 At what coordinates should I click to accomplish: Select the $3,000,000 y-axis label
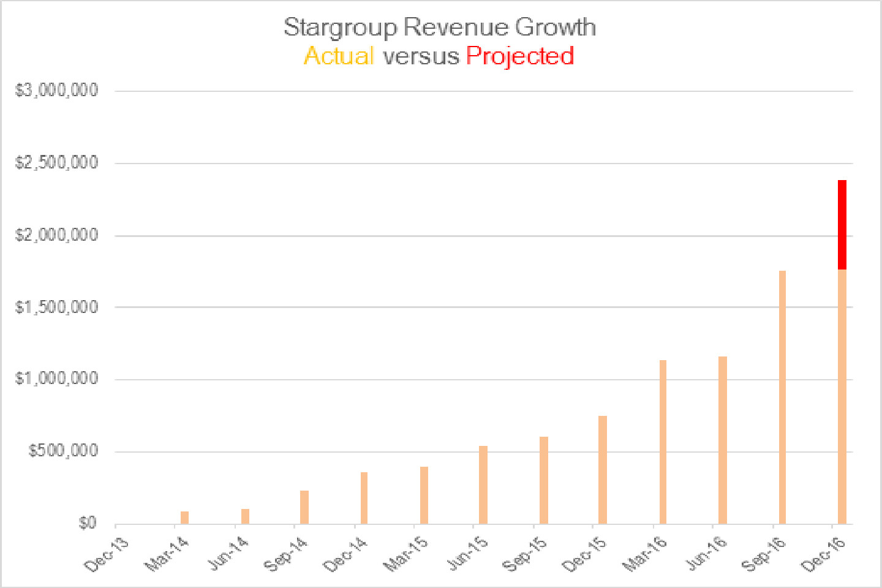click(56, 91)
